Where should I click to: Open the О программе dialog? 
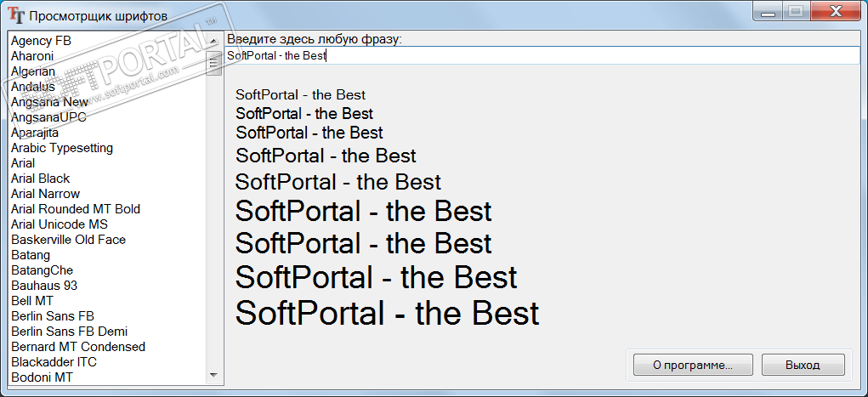[x=693, y=366]
